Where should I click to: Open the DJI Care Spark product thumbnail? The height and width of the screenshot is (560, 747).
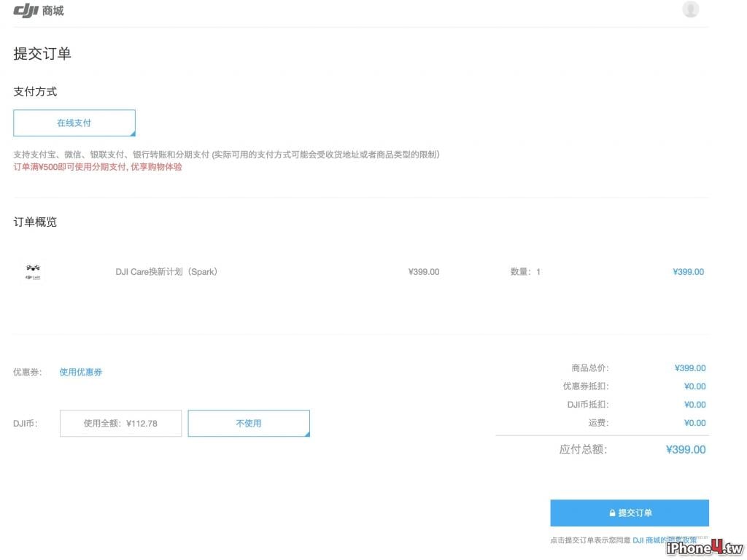coord(33,272)
